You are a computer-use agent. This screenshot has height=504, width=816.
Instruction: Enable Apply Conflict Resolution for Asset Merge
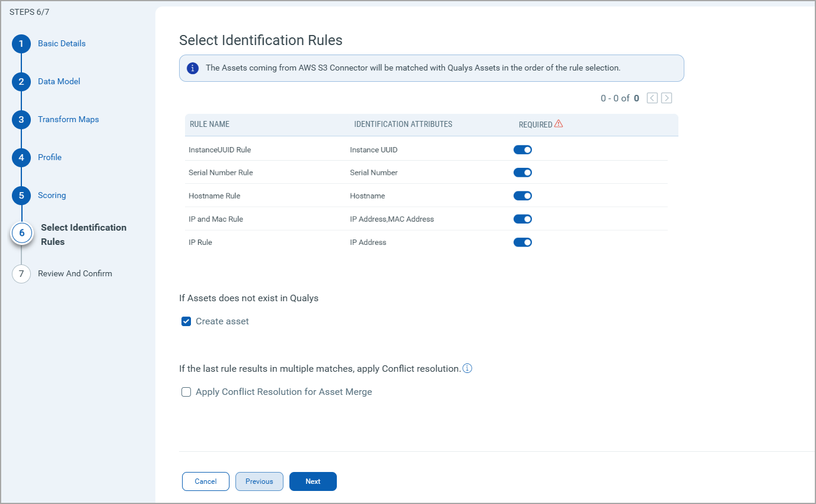186,391
